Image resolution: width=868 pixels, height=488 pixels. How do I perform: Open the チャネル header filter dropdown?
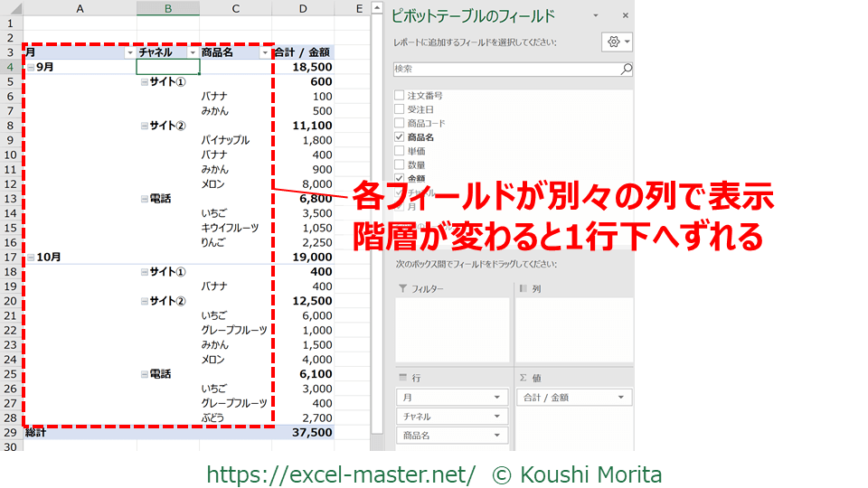coord(192,53)
